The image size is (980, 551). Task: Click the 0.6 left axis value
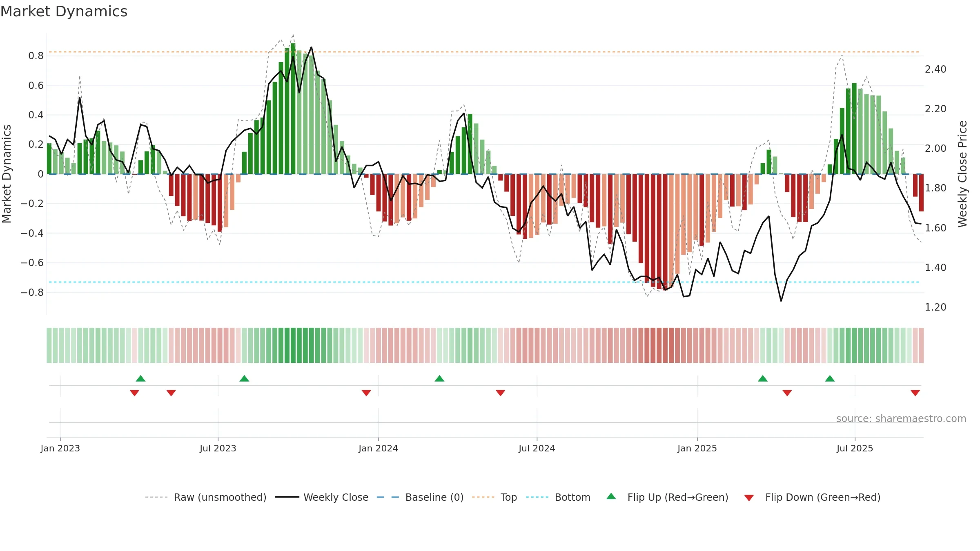click(36, 85)
